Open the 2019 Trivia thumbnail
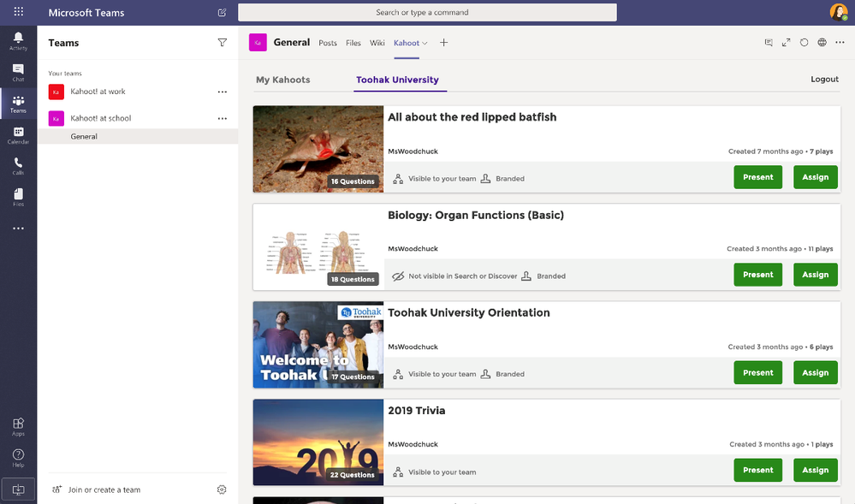855x504 pixels. [318, 442]
